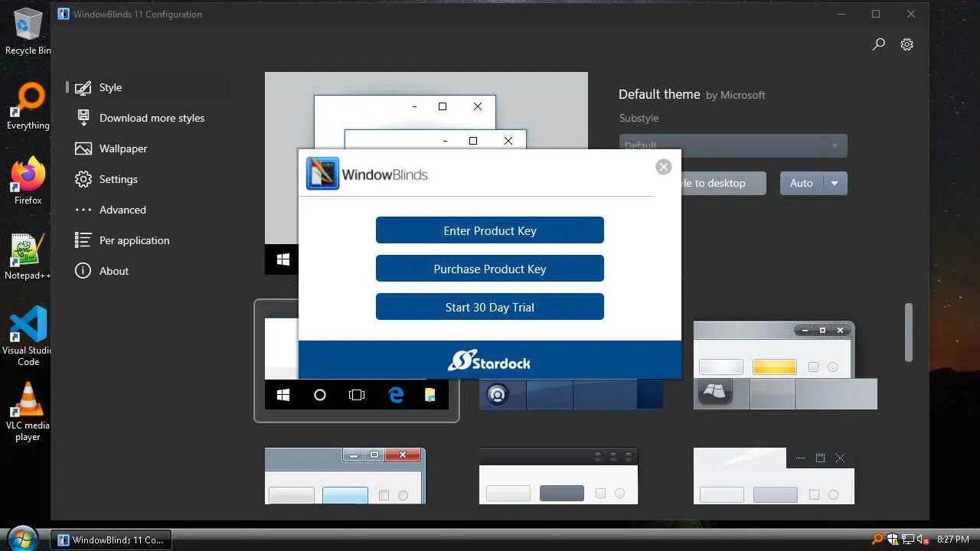Viewport: 980px width, 551px height.
Task: Apply style to desktop
Action: coord(723,183)
